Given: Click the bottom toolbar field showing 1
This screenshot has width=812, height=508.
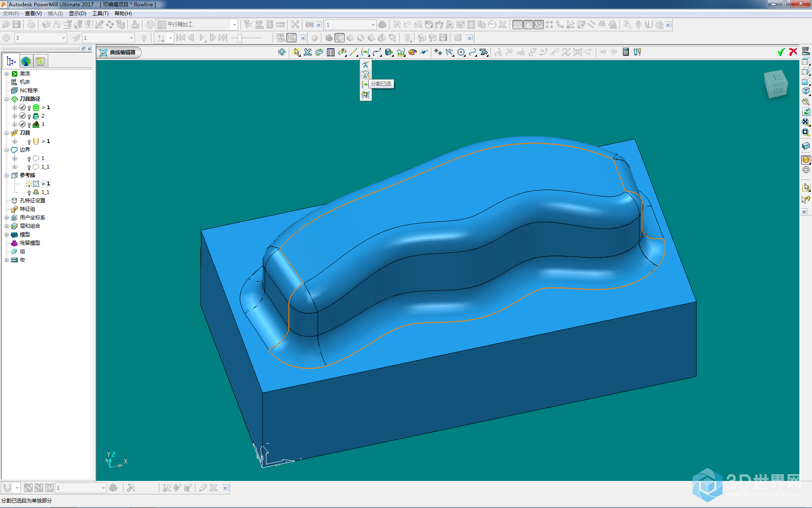Looking at the screenshot, I should (80, 488).
